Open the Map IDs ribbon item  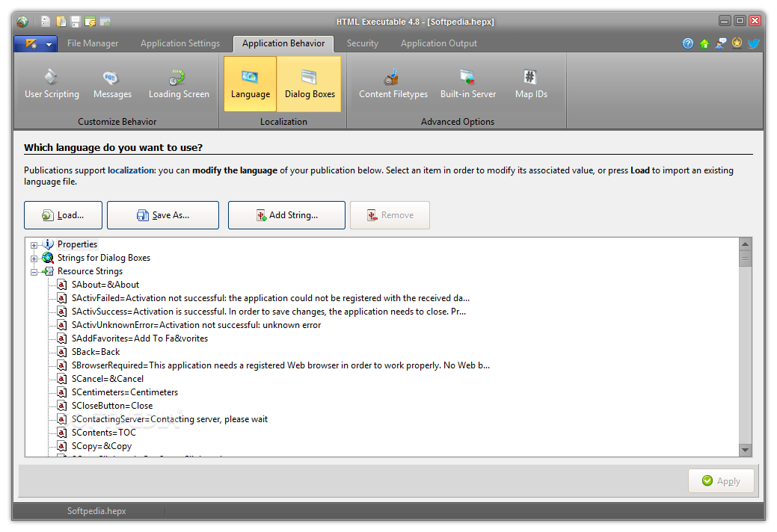[531, 84]
